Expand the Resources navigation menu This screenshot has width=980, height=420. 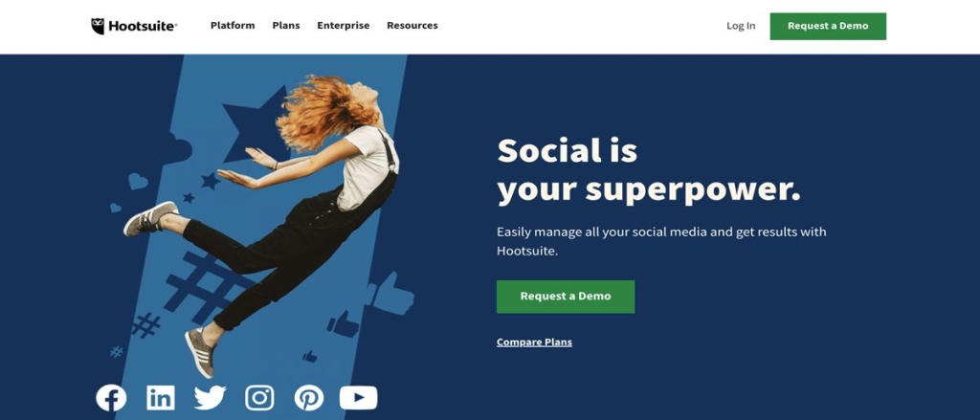[412, 26]
